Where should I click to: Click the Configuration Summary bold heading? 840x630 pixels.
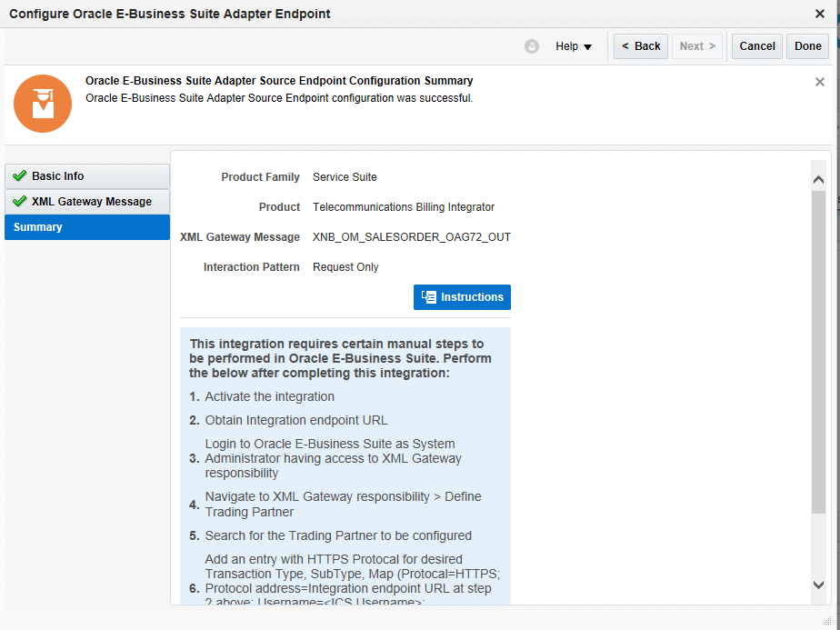pyautogui.click(x=279, y=81)
